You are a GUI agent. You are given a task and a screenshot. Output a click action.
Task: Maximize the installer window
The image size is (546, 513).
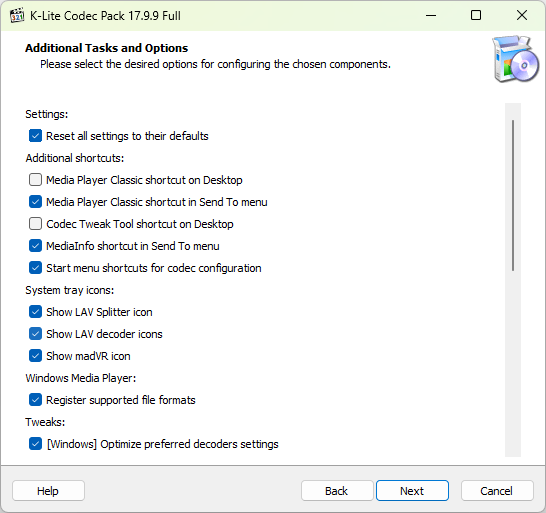click(476, 15)
